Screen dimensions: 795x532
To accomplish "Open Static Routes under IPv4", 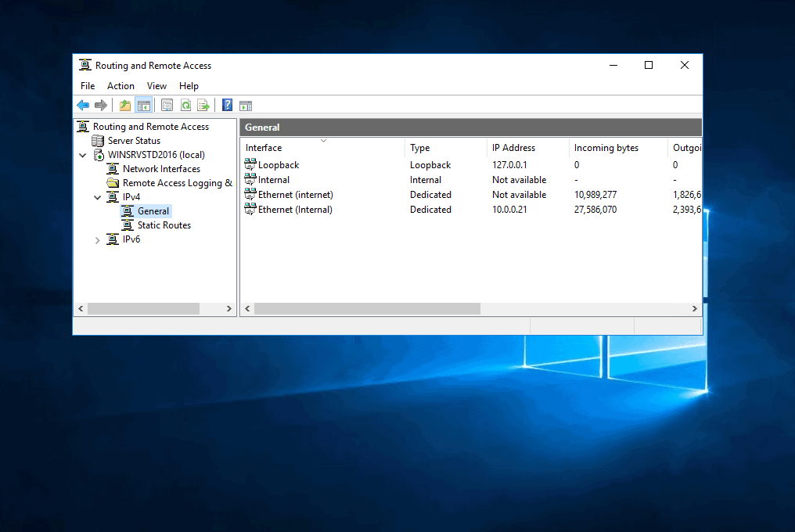I will (164, 225).
